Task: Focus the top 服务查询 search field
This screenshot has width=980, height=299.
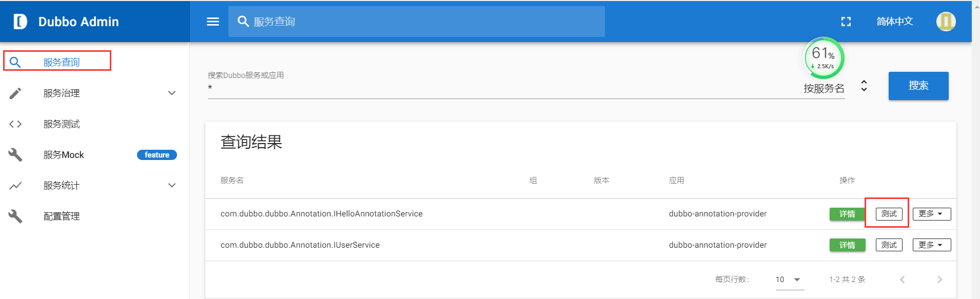Action: coord(416,22)
